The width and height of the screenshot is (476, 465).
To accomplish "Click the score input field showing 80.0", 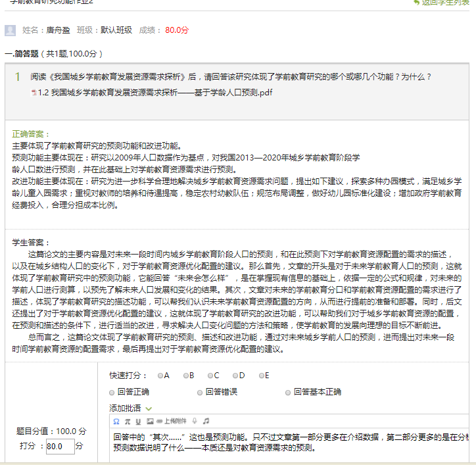I will pyautogui.click(x=59, y=446).
